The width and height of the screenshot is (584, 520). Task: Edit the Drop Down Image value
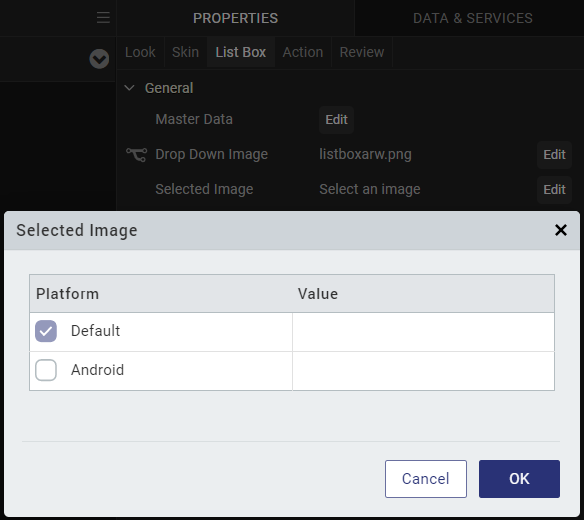click(x=554, y=155)
